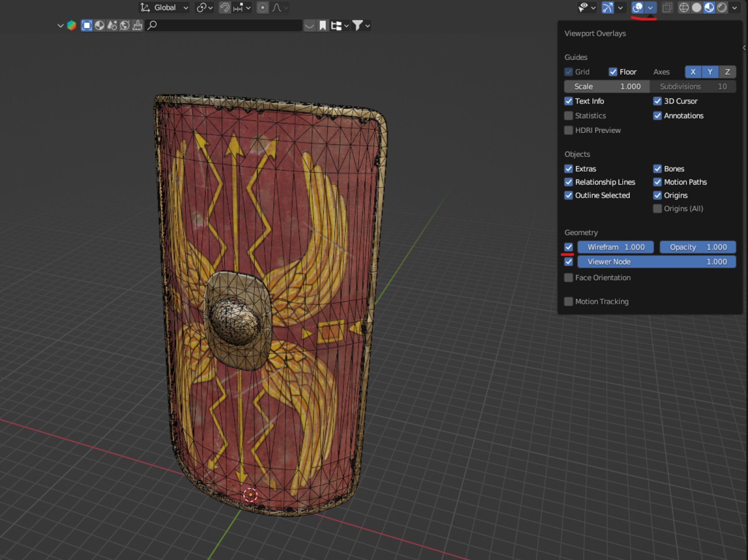Toggle X-ray mode icon

[667, 7]
